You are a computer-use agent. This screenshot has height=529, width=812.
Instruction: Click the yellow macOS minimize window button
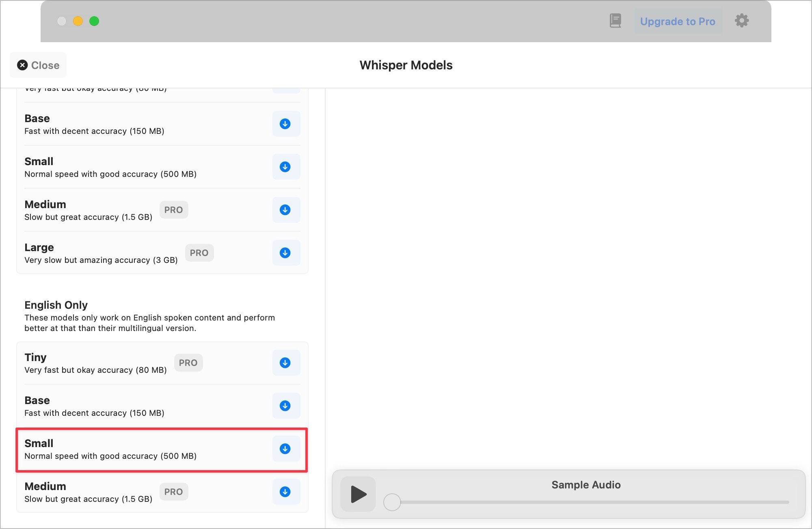78,21
